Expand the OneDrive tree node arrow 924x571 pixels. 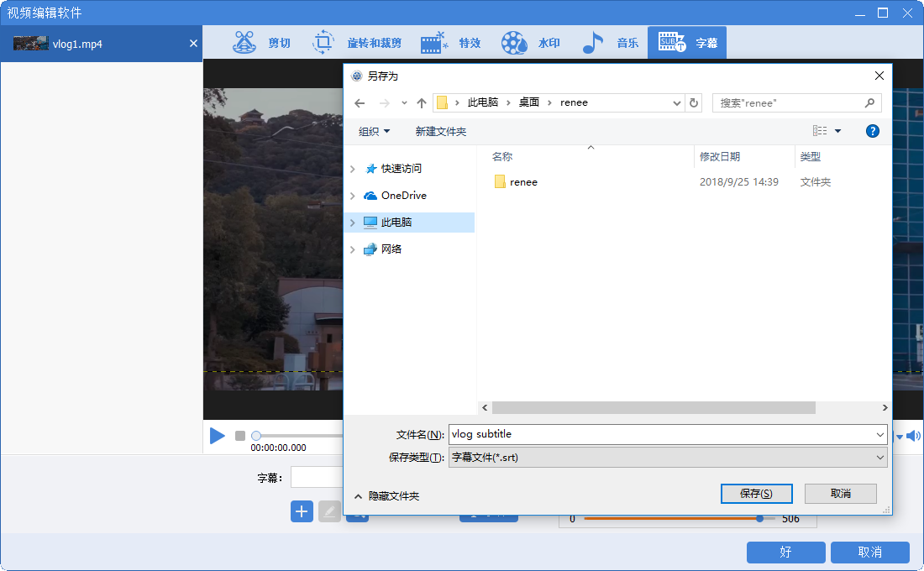click(353, 196)
